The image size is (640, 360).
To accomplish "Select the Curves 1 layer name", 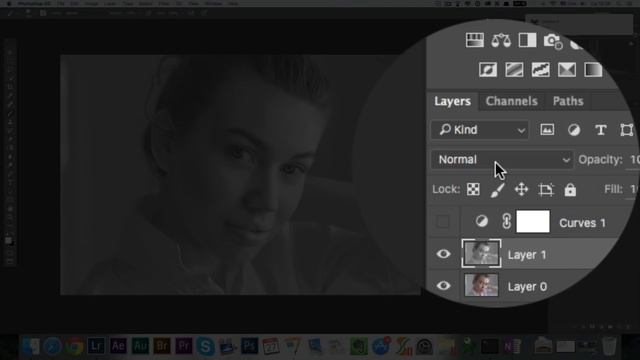I will tap(582, 223).
